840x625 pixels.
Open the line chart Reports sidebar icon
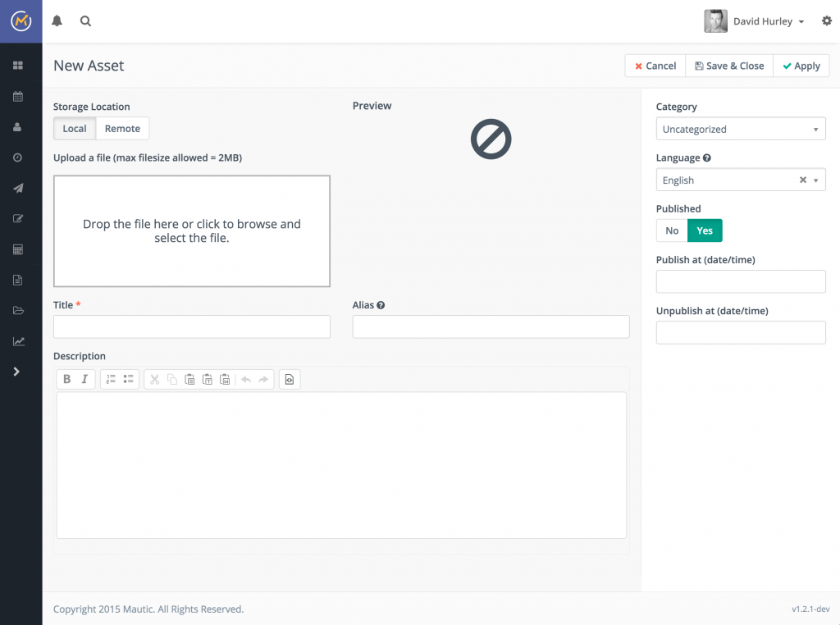pos(18,341)
